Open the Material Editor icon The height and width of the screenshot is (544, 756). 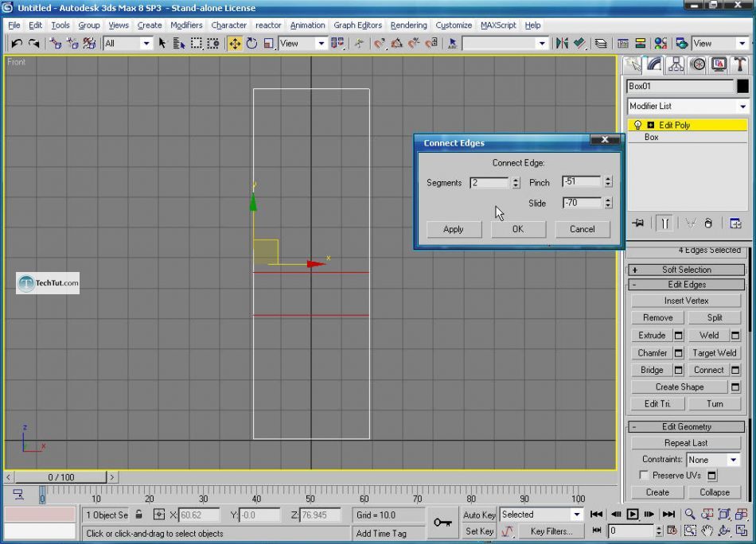tap(661, 44)
